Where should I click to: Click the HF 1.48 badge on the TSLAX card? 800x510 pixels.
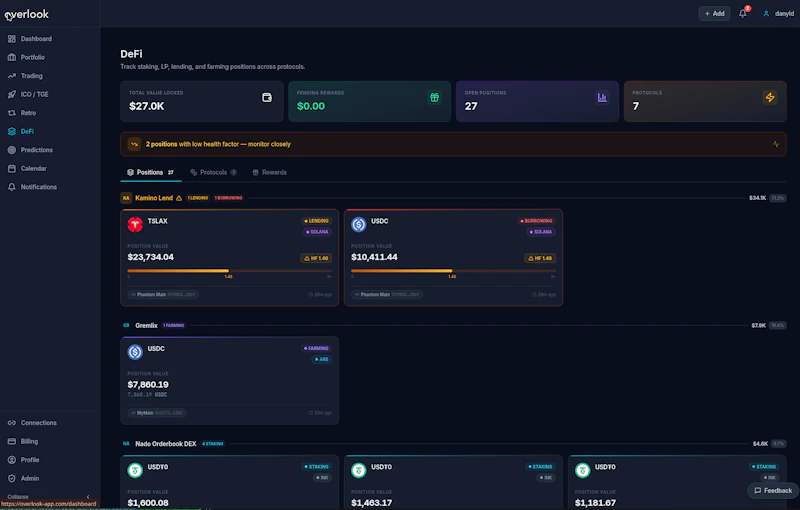(316, 258)
